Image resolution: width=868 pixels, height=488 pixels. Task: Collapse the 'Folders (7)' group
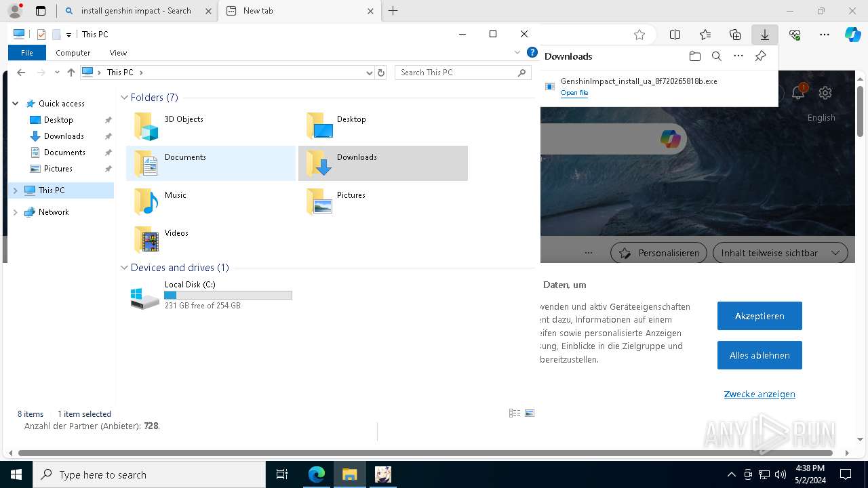coord(124,98)
